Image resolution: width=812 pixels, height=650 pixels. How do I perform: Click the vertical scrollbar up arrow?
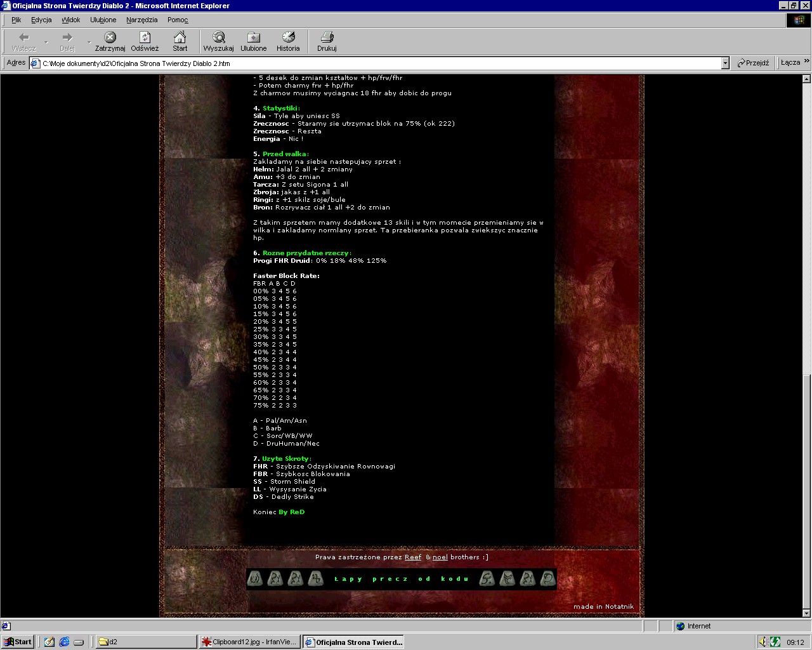pos(806,79)
